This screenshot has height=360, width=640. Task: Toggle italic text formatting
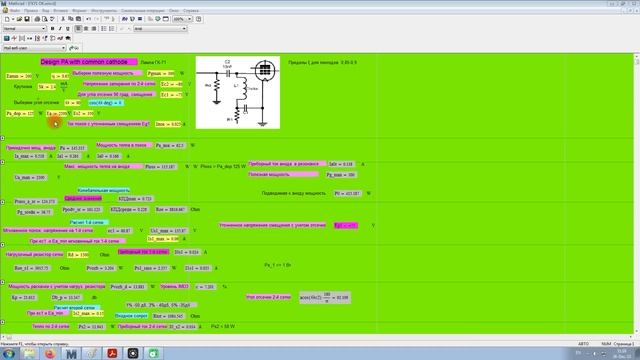60,29
